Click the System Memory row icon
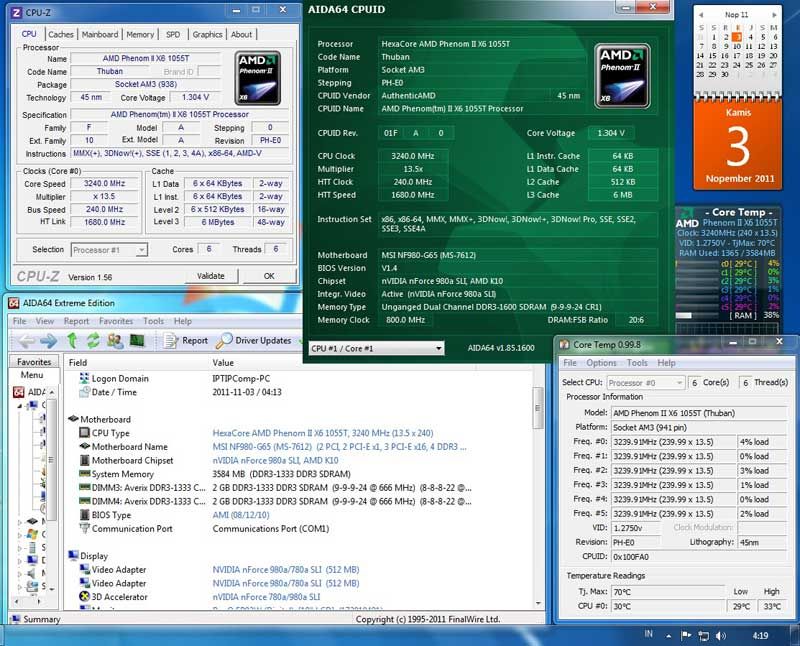The image size is (800, 646). click(x=84, y=474)
